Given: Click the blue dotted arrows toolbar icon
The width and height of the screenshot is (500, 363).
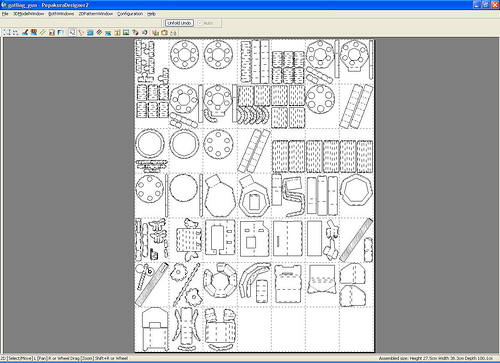Looking at the screenshot, I should coord(16,32).
